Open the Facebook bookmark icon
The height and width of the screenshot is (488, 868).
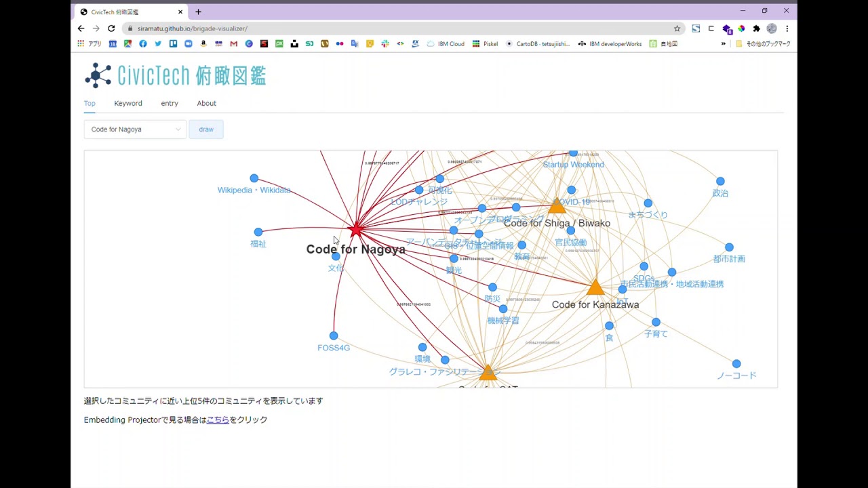143,43
